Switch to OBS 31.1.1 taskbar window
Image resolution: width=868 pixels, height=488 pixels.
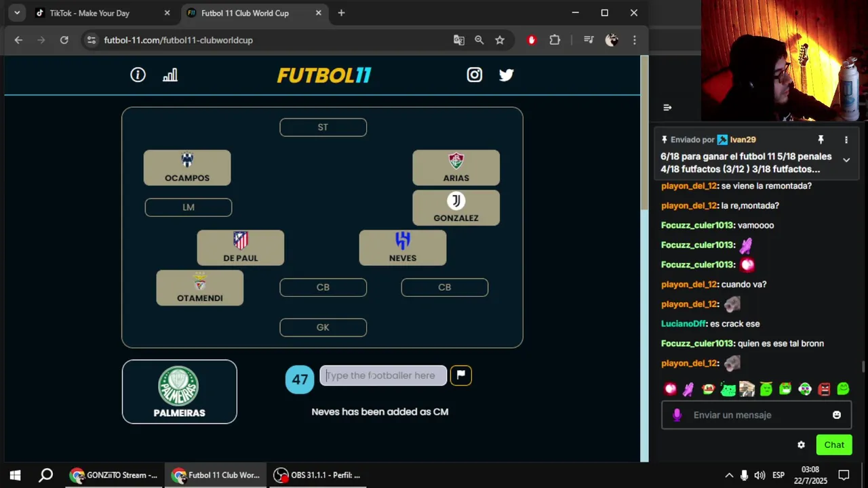point(317,475)
